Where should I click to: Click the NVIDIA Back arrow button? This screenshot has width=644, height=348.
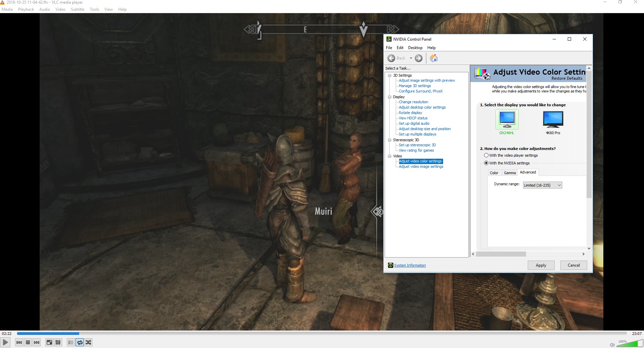(391, 58)
